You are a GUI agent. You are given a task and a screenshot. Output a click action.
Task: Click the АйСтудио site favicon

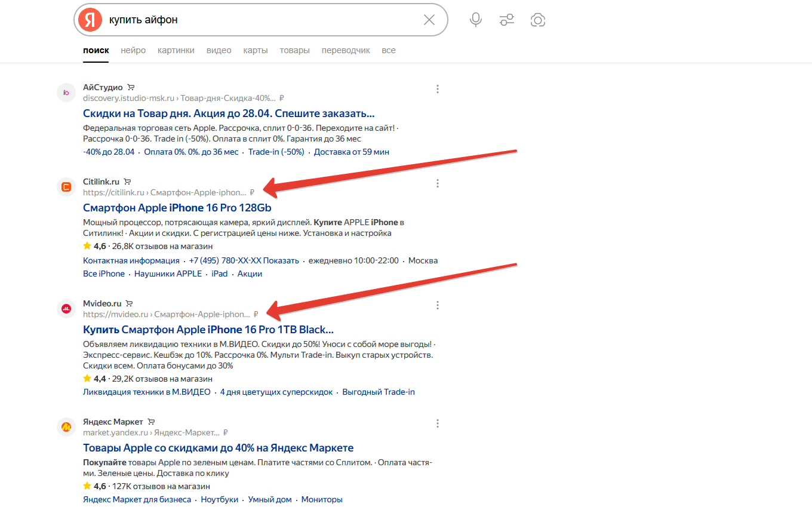click(x=66, y=93)
